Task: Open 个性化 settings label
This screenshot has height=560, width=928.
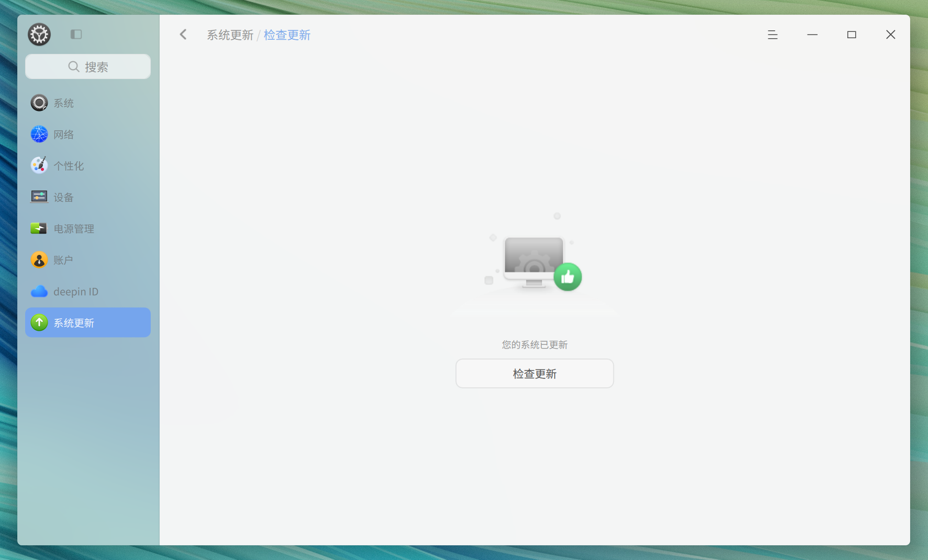Action: coord(69,166)
